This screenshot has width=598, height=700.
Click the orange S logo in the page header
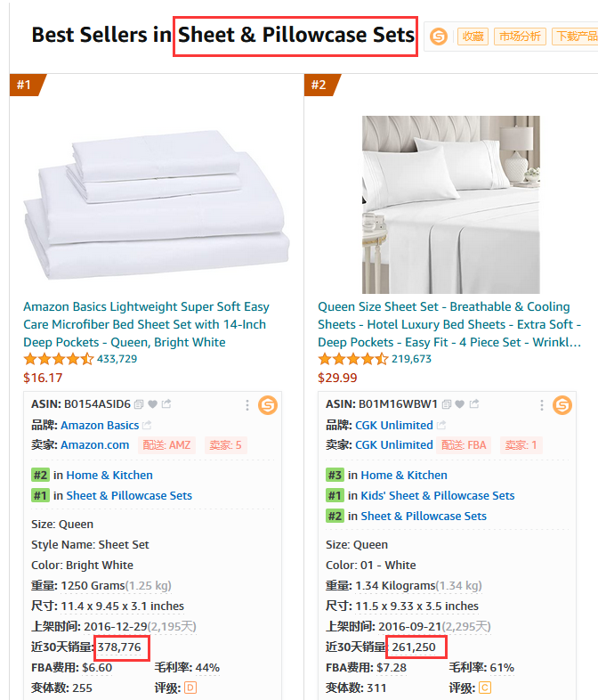point(439,37)
